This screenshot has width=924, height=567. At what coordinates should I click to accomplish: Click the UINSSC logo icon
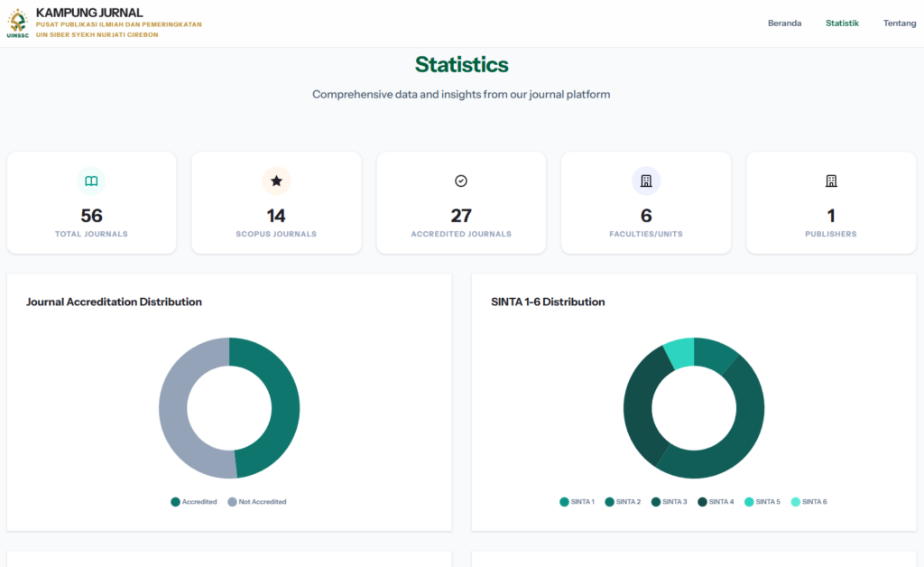point(17,23)
